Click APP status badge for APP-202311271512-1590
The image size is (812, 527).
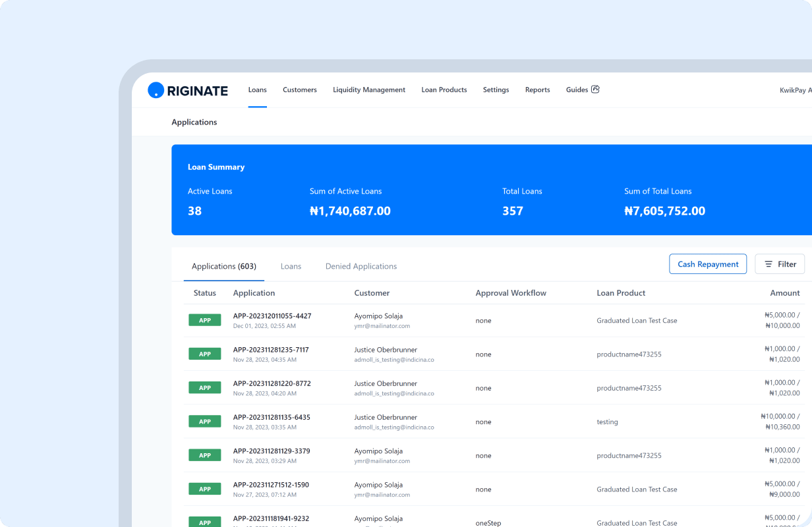click(205, 489)
